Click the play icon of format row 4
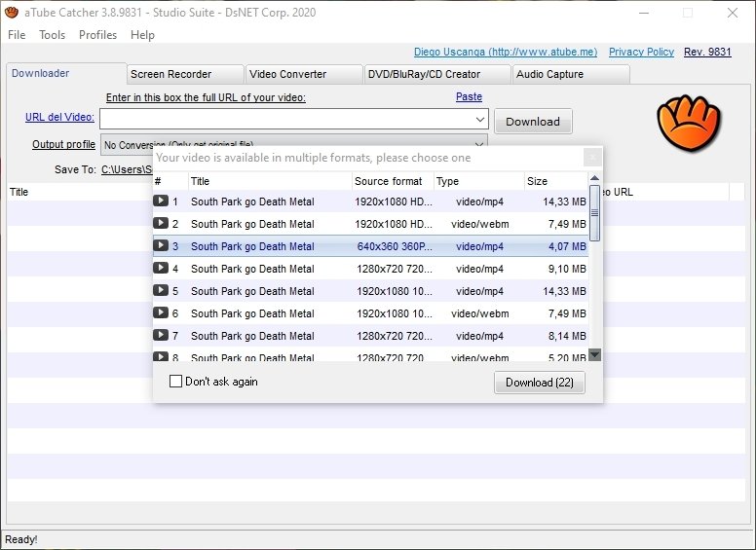This screenshot has height=550, width=756. point(161,269)
